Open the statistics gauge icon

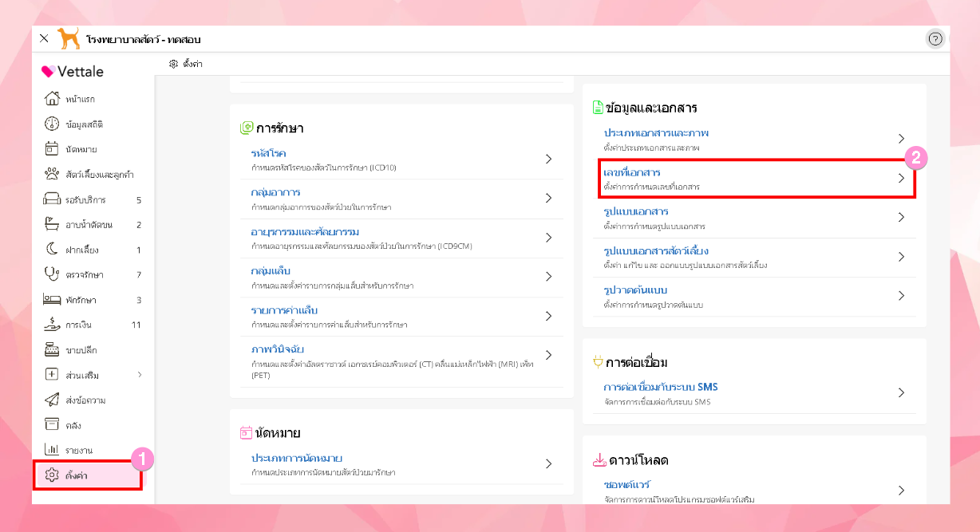point(52,124)
